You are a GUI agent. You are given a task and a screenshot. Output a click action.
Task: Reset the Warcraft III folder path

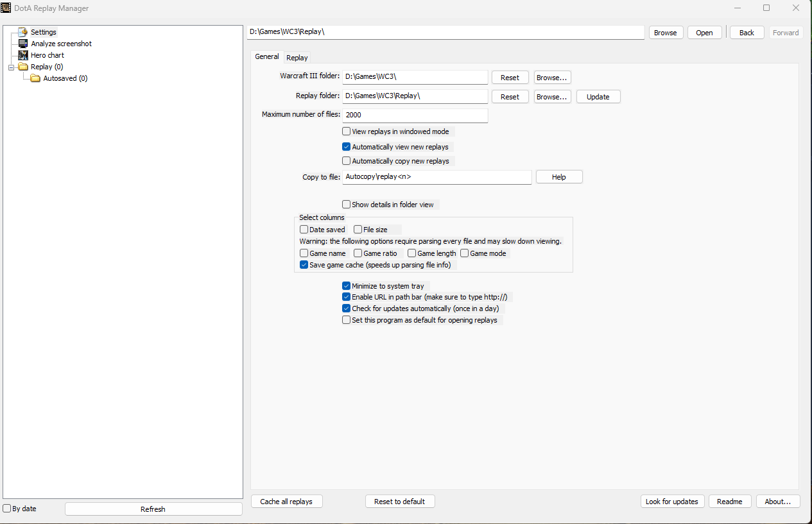[510, 78]
